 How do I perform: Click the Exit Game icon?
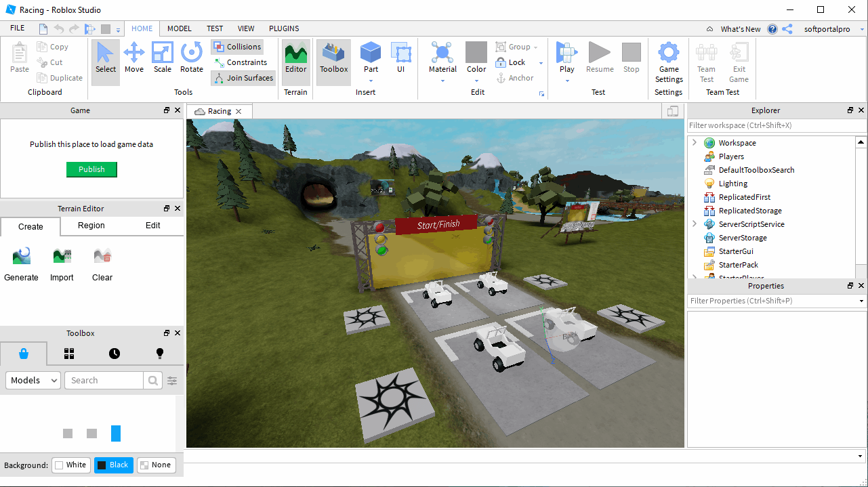739,62
